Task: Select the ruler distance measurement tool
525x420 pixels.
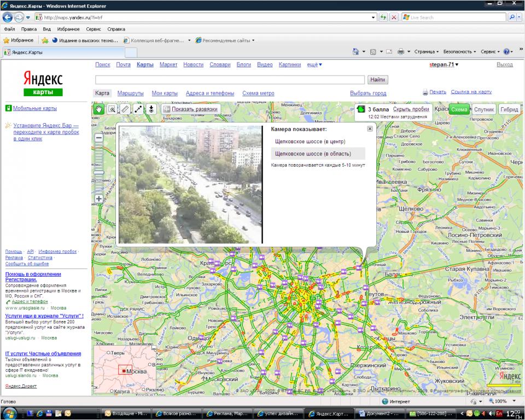Action: [x=125, y=109]
